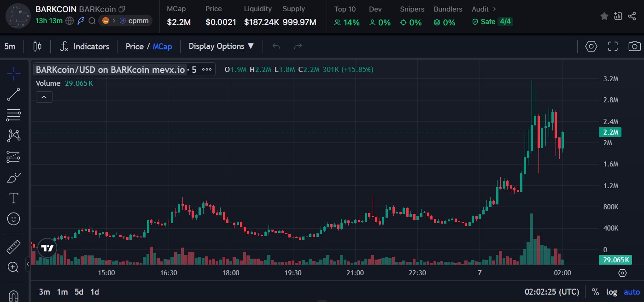
Task: Open the legend more options menu
Action: pos(207,70)
